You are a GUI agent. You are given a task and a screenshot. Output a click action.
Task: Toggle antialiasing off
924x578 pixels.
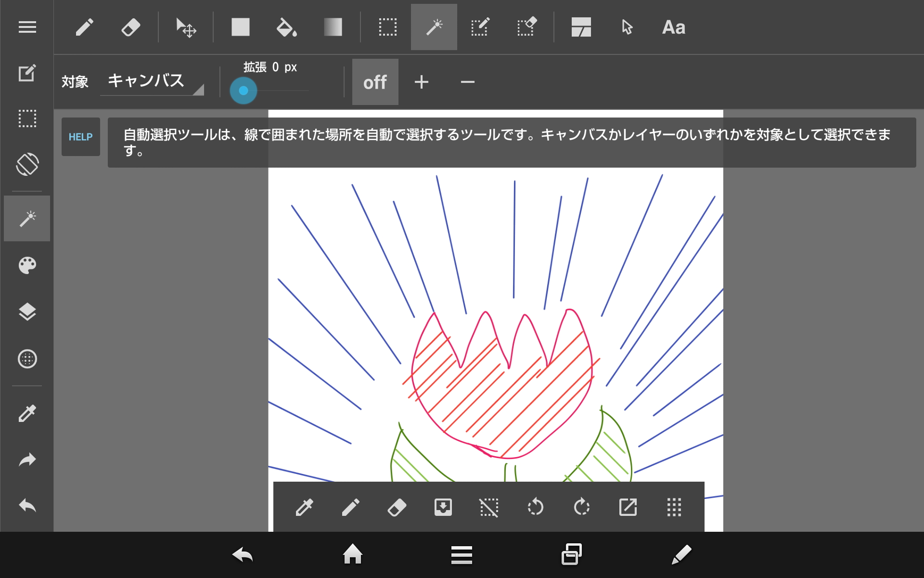click(375, 82)
